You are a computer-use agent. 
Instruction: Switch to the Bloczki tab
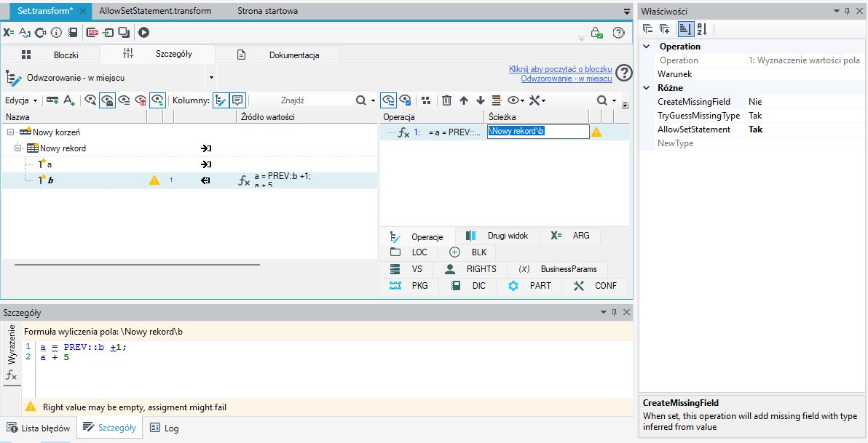[x=50, y=55]
